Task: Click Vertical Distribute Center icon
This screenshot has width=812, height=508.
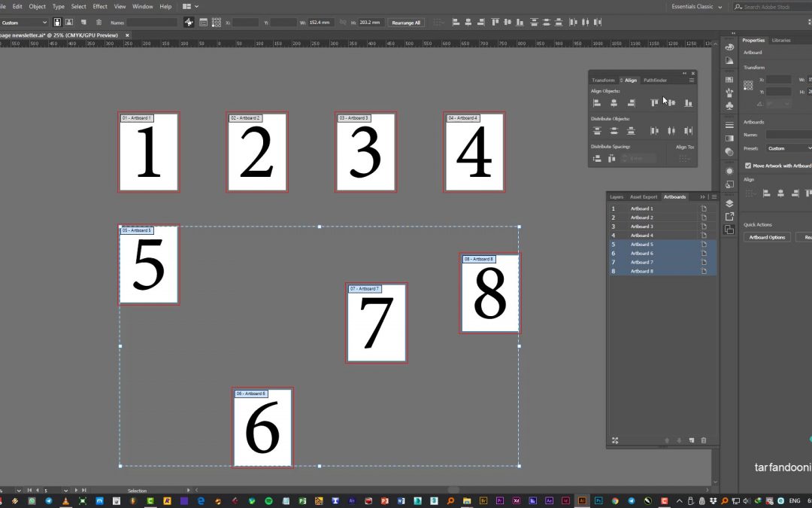Action: (x=614, y=131)
